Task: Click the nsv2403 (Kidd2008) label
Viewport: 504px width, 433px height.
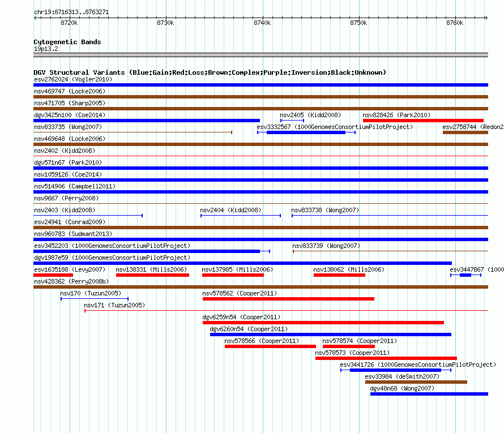Action: point(65,210)
